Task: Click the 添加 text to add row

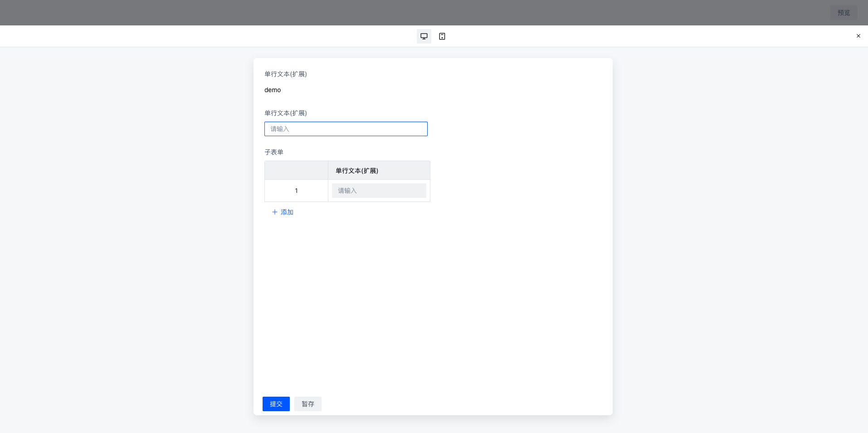Action: [x=287, y=212]
